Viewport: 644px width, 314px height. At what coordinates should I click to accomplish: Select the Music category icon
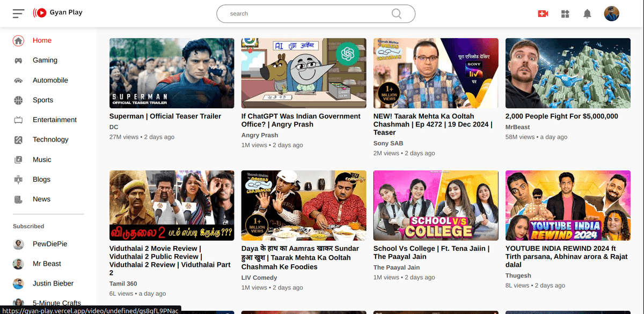pyautogui.click(x=18, y=160)
